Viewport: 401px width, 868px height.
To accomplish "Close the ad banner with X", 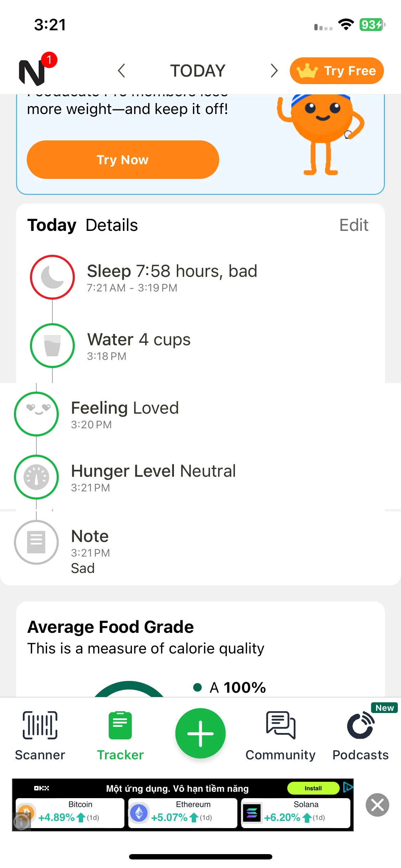I will pos(377,805).
